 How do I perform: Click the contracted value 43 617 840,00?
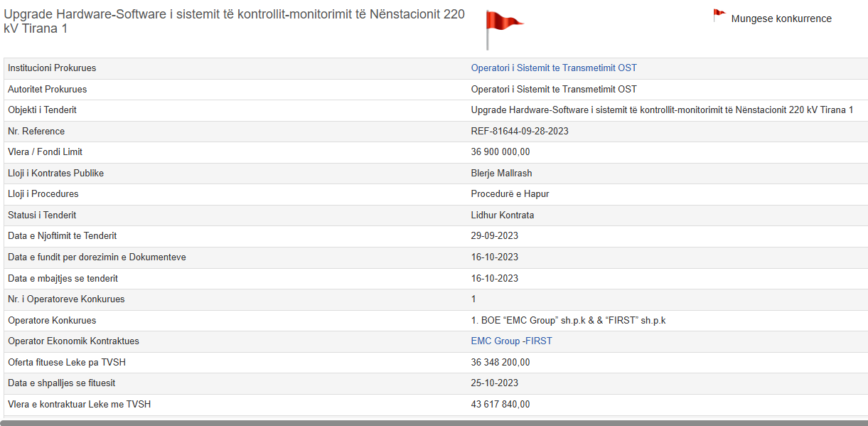tap(500, 405)
